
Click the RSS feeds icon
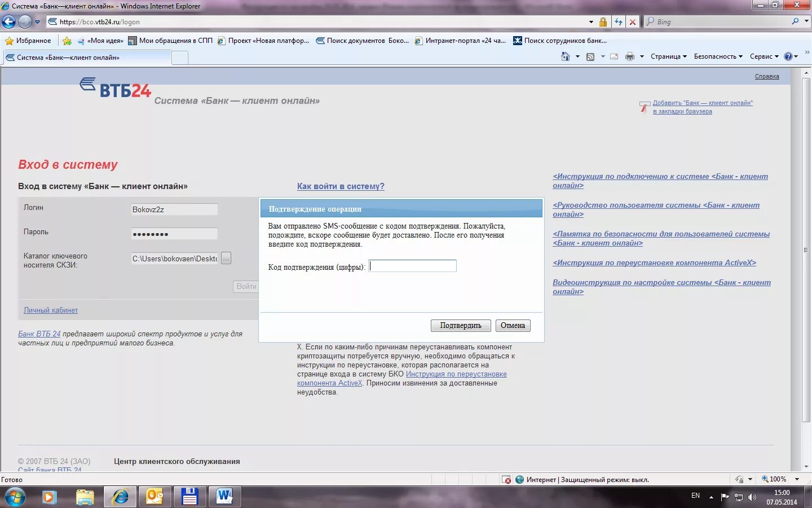point(590,56)
